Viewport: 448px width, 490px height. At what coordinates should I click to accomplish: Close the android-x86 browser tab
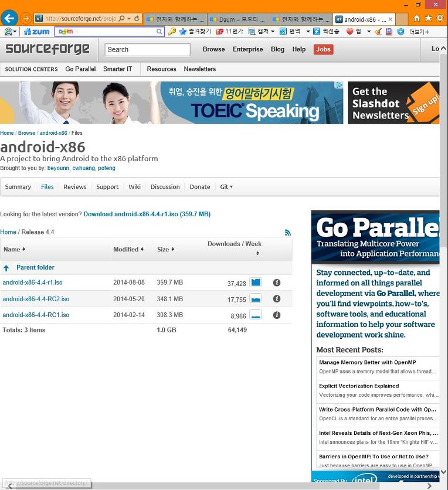coord(390,19)
